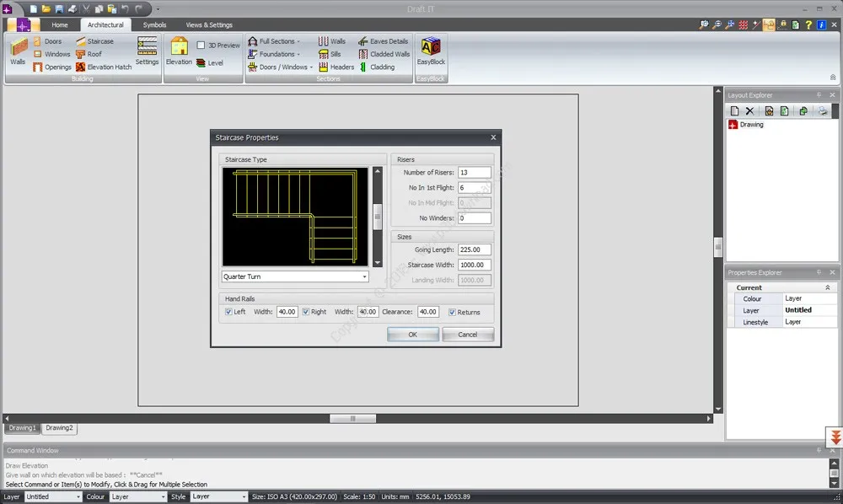Open the application menu button

coord(22,24)
